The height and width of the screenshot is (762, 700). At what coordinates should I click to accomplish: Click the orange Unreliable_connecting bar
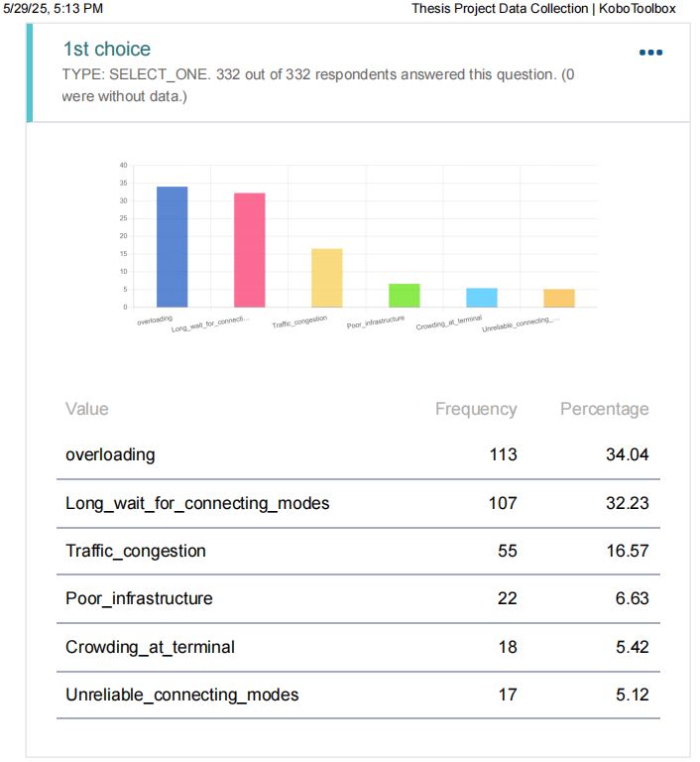(559, 298)
